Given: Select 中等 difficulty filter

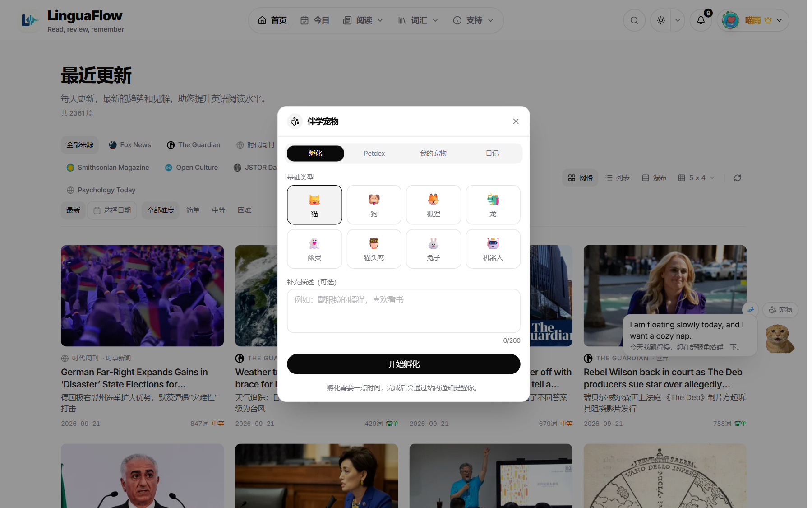Looking at the screenshot, I should (x=219, y=210).
